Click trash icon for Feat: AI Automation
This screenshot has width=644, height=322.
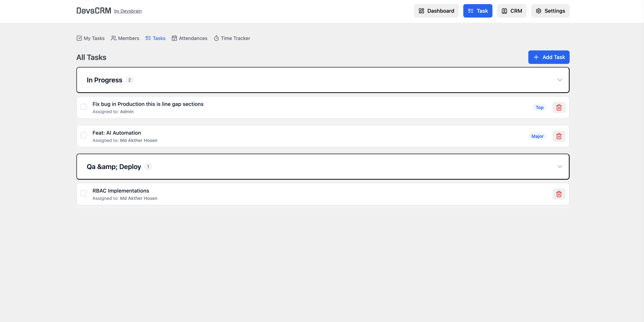559,136
